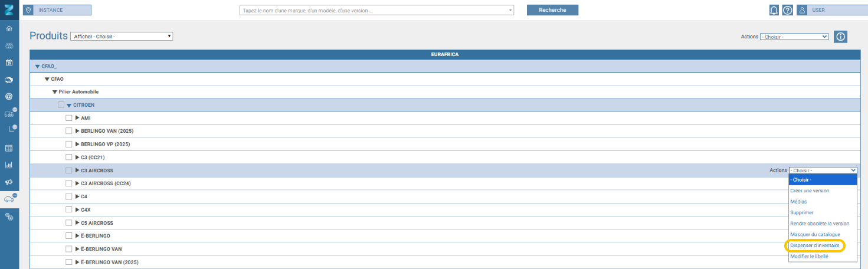The height and width of the screenshot is (269, 868).
Task: Tick the C5 AIRCROSS checkbox
Action: (69, 223)
